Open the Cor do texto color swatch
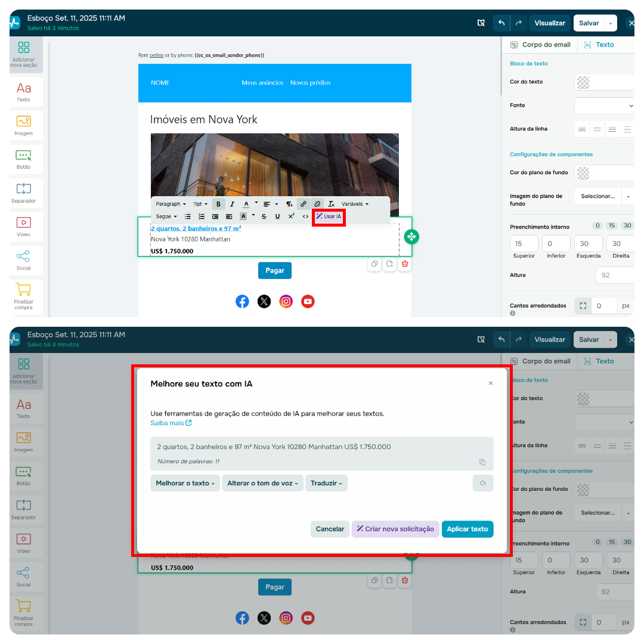Screen dimensions: 644x644 click(582, 82)
